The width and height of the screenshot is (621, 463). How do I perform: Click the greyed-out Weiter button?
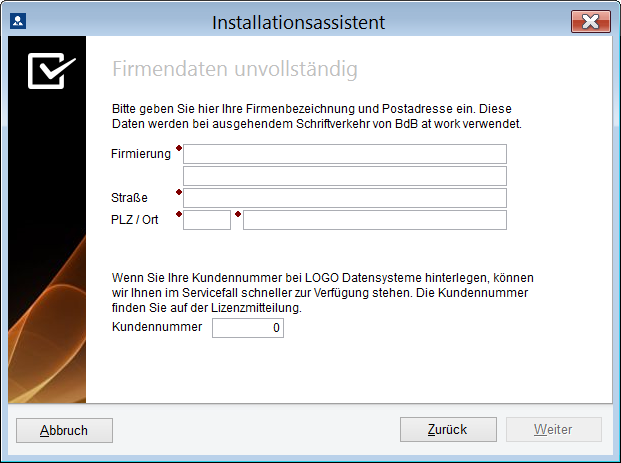[x=554, y=429]
